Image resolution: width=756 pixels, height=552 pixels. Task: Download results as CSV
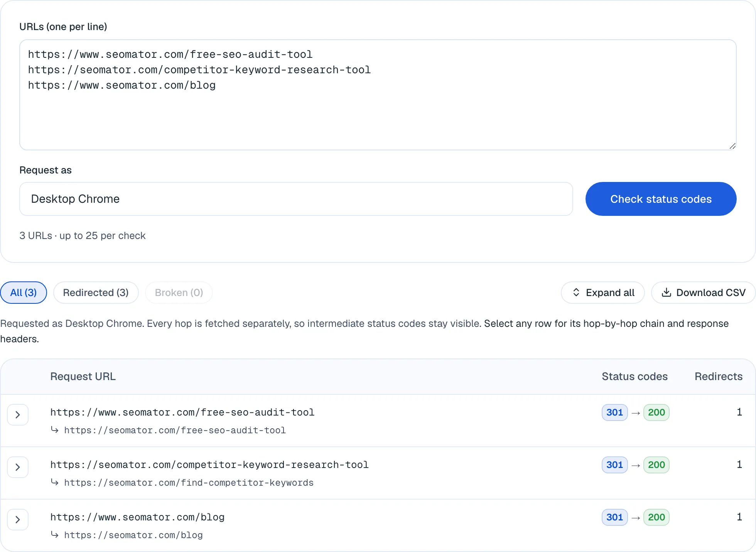704,293
